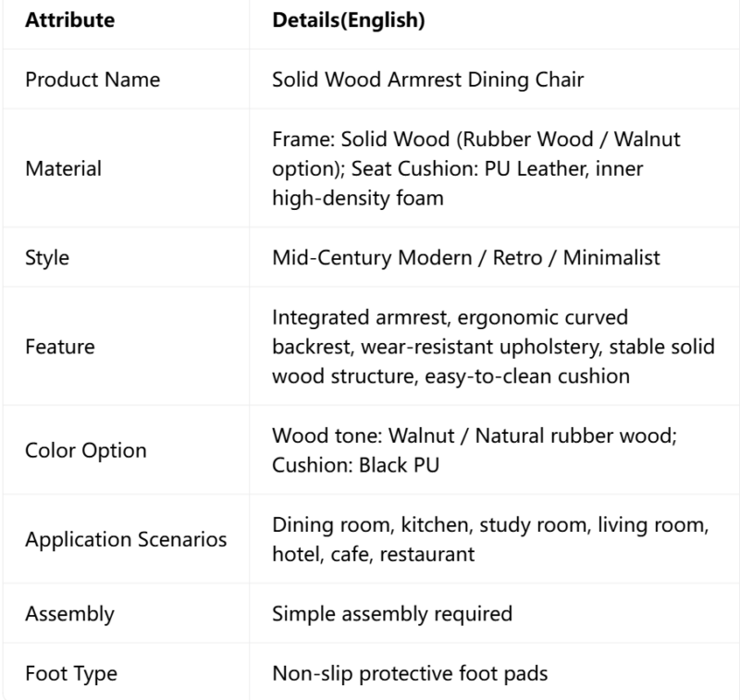
Task: Click the Details(English) column header
Action: [349, 20]
